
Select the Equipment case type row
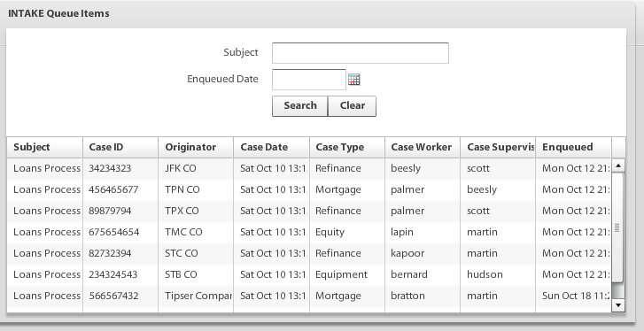[x=309, y=274]
